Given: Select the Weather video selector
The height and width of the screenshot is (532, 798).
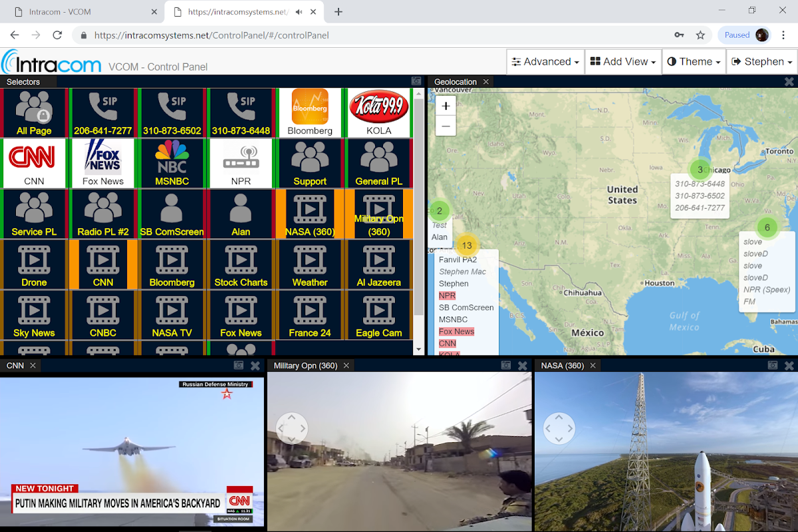Looking at the screenshot, I should [310, 265].
